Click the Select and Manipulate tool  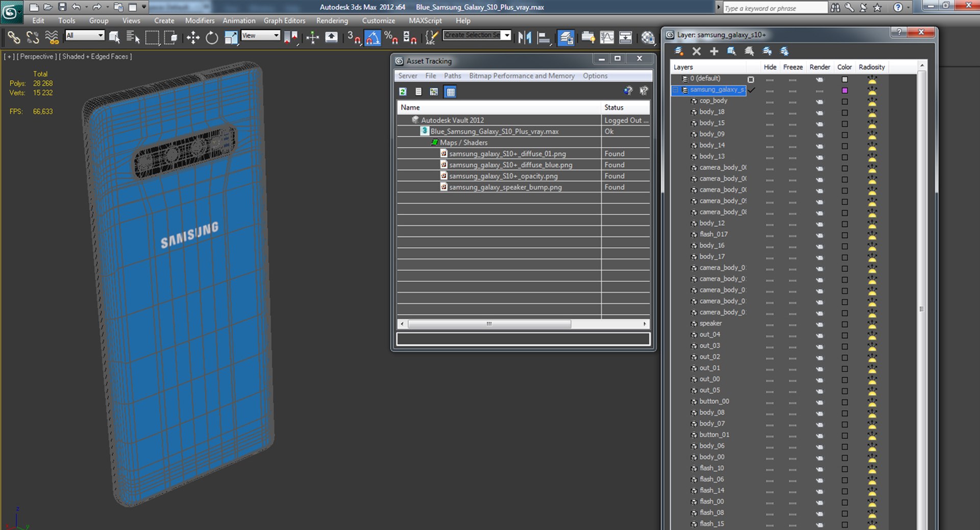point(312,37)
